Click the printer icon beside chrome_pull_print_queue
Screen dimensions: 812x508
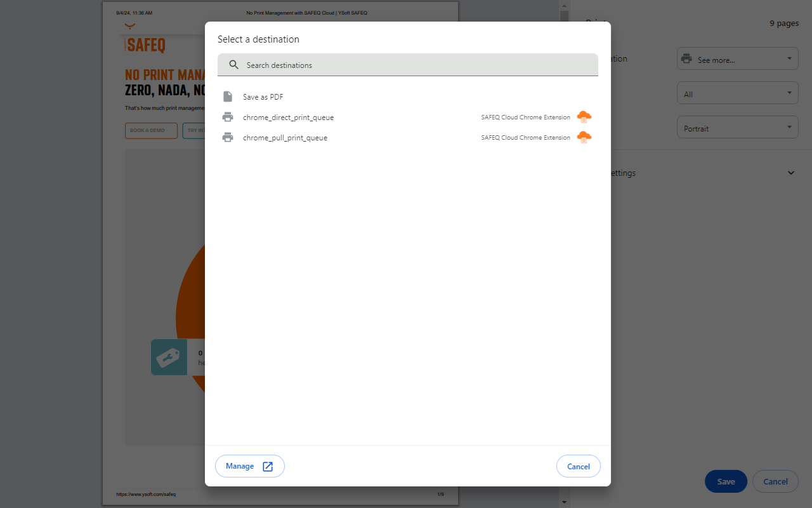coord(228,137)
